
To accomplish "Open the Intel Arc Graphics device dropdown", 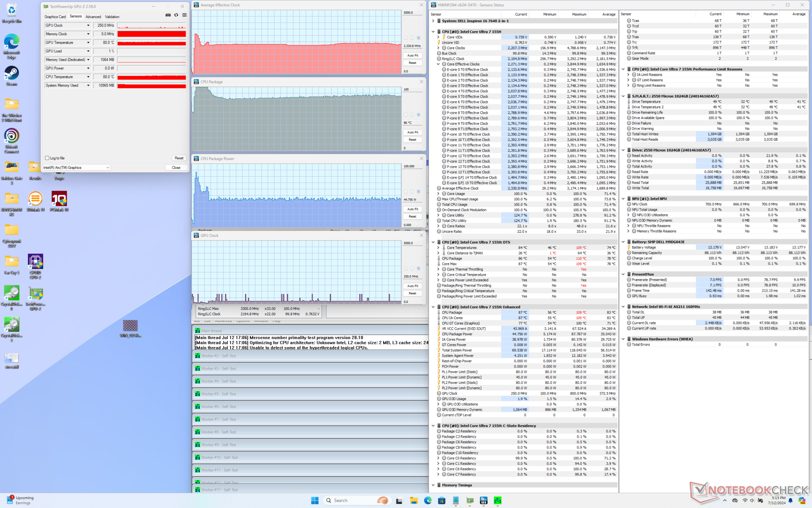I will (x=77, y=168).
